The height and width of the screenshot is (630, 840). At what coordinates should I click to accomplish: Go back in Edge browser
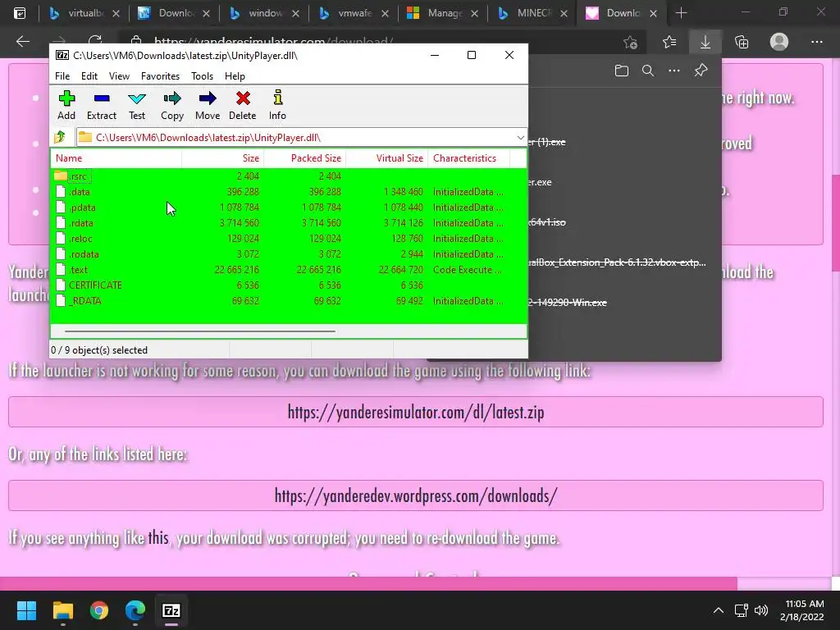pos(22,41)
